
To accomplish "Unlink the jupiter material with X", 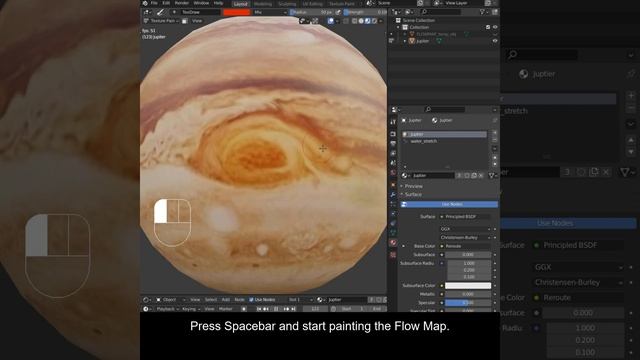I will 481,176.
